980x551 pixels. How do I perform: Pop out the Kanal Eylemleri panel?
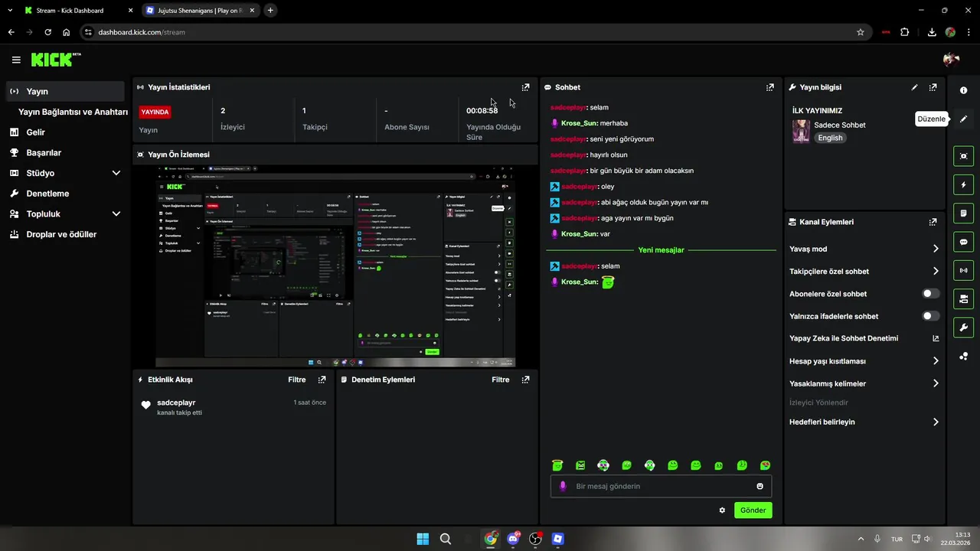933,222
